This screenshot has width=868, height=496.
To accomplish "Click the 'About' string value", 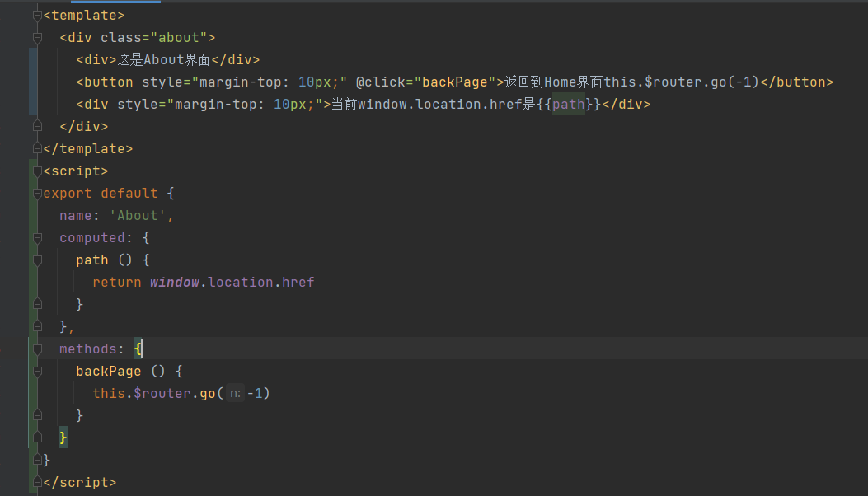I will [x=138, y=215].
